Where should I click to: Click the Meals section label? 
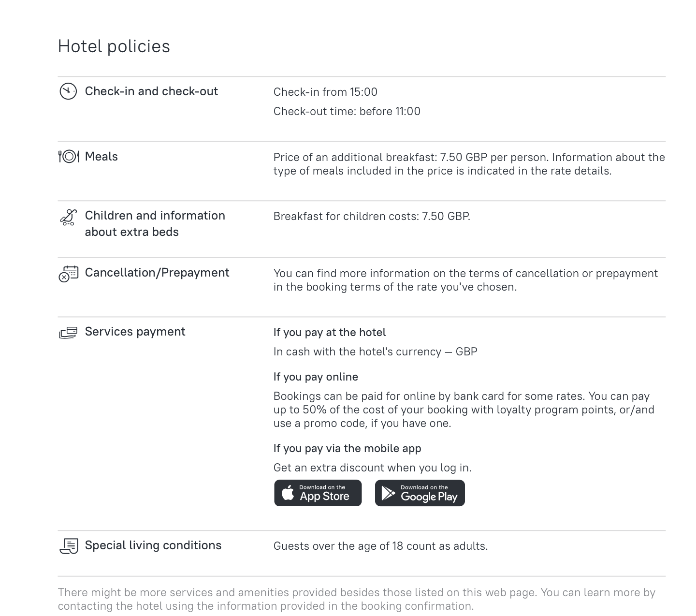(x=101, y=157)
